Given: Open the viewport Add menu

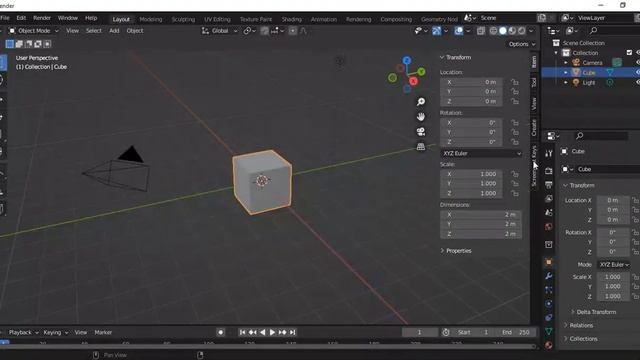Looking at the screenshot, I should (x=114, y=31).
